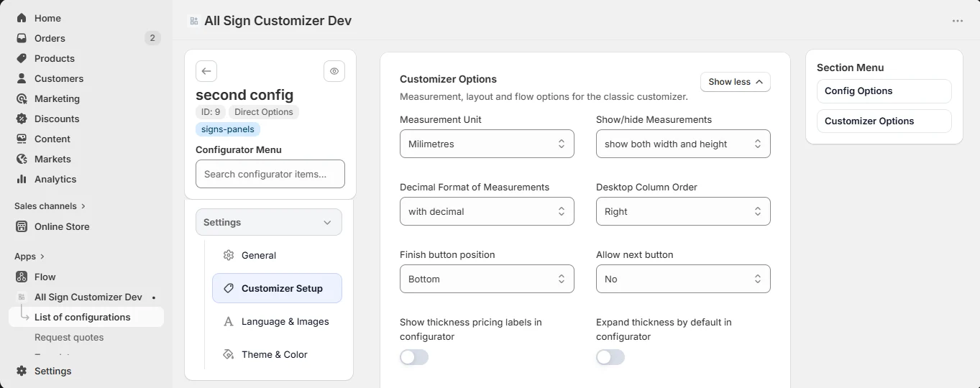Click the All Sign Customizer Dev page title
This screenshot has height=388, width=980.
(278, 21)
